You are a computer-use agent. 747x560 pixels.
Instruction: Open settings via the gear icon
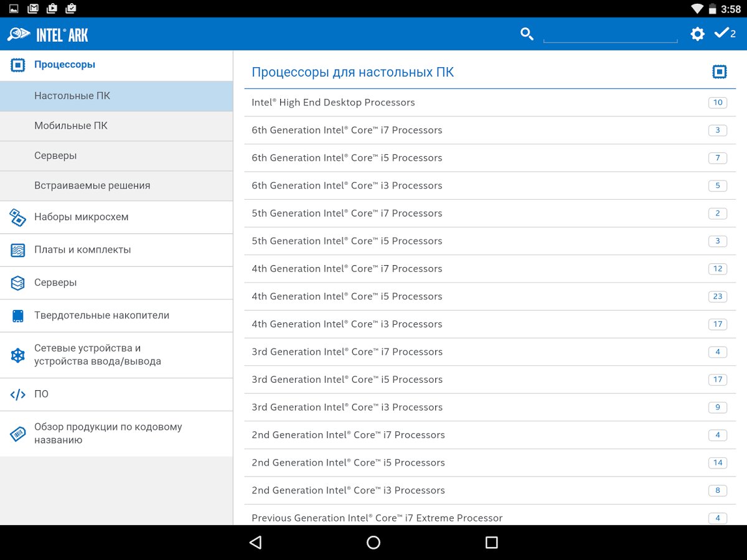(697, 34)
